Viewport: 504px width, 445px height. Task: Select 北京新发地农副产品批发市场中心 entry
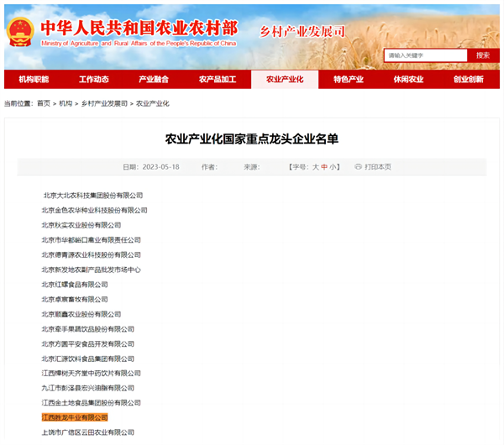(x=92, y=270)
